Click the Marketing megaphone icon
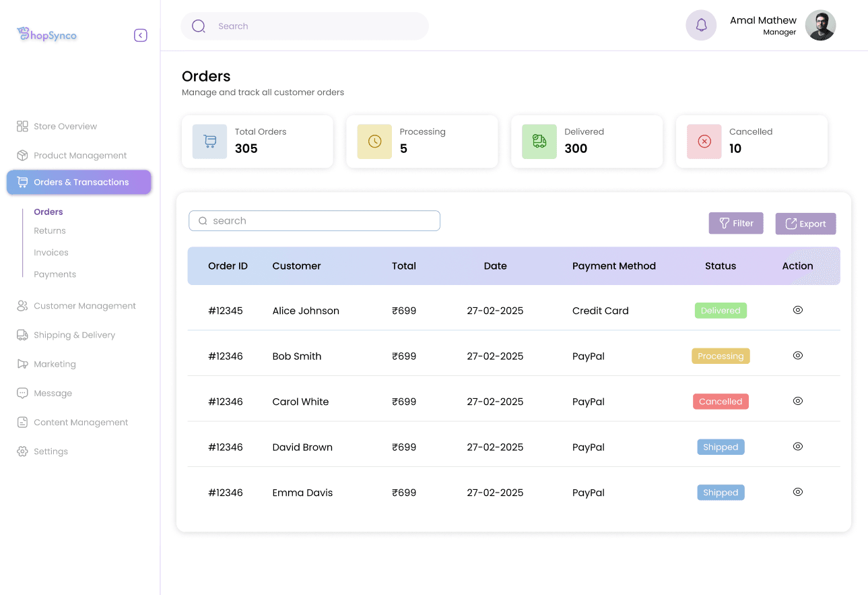The width and height of the screenshot is (868, 595). (x=22, y=364)
